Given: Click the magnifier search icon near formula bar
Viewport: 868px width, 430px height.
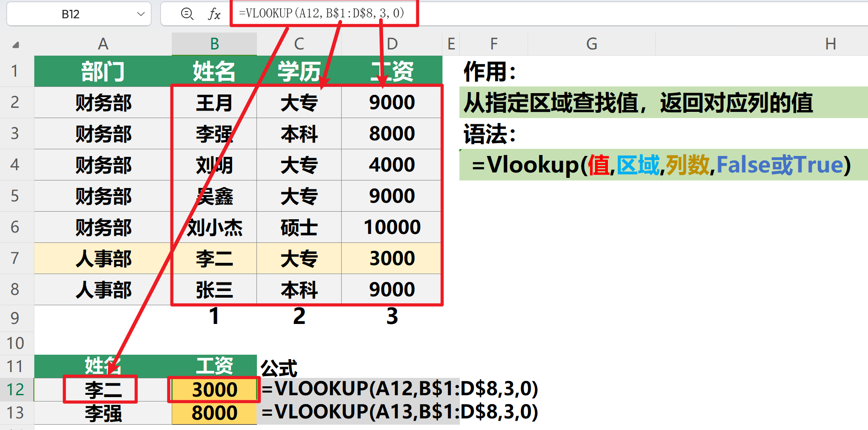Looking at the screenshot, I should 187,14.
